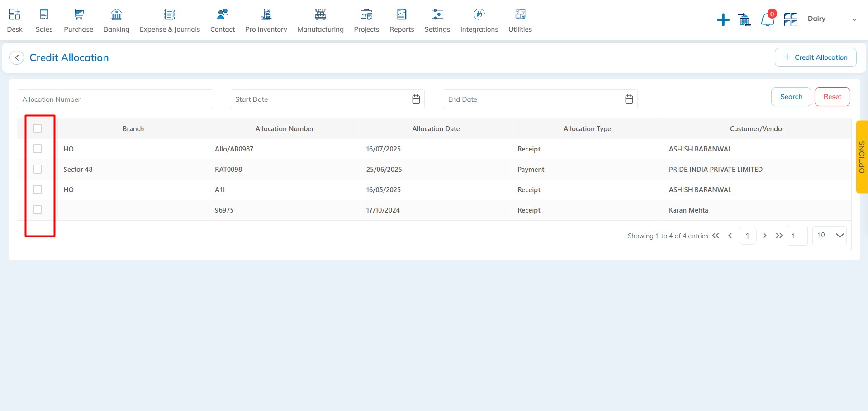Click allocation number RAT0098
The image size is (868, 411).
click(x=228, y=170)
